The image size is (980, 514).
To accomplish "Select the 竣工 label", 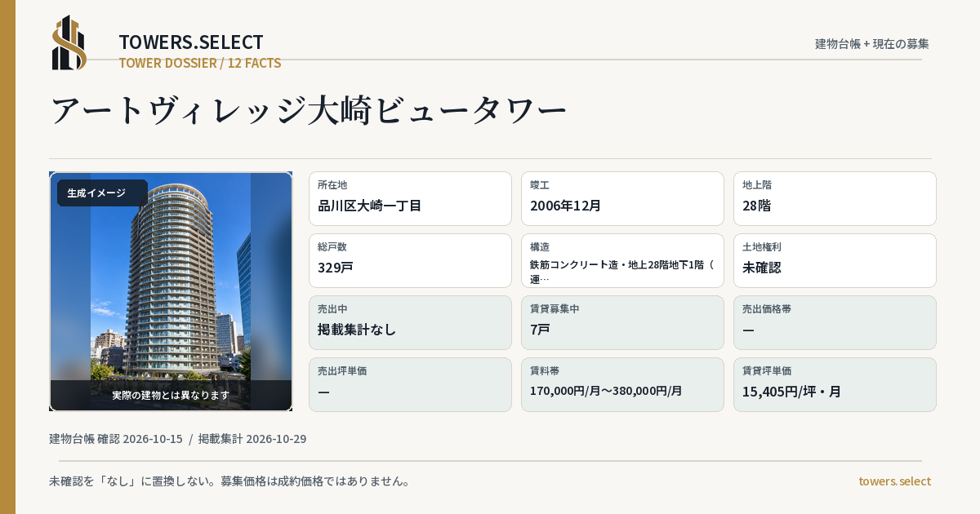I will pos(540,185).
